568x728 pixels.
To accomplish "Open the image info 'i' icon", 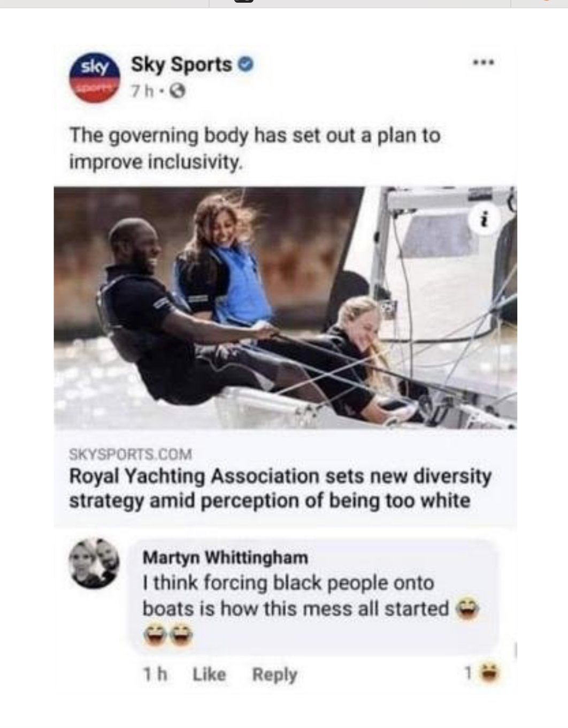I will (x=485, y=219).
